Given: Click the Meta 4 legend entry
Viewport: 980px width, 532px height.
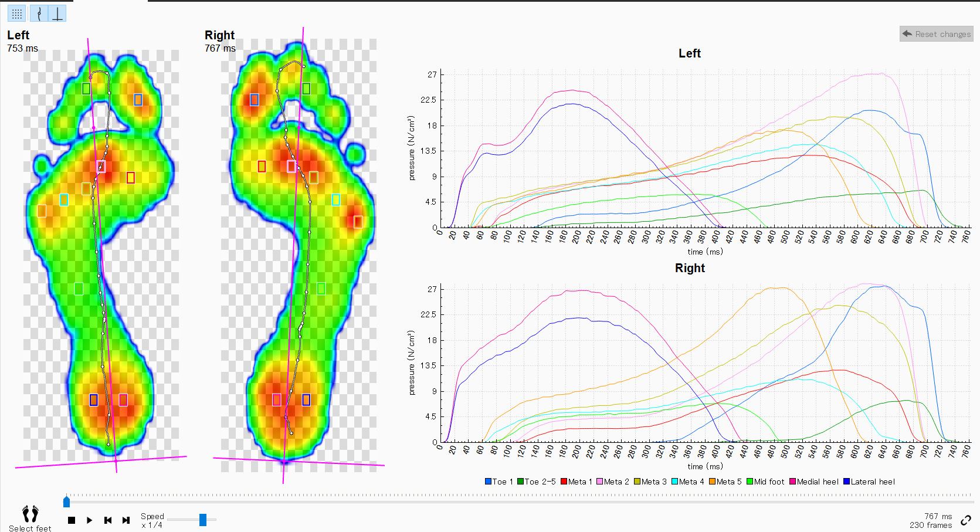Looking at the screenshot, I should [688, 482].
